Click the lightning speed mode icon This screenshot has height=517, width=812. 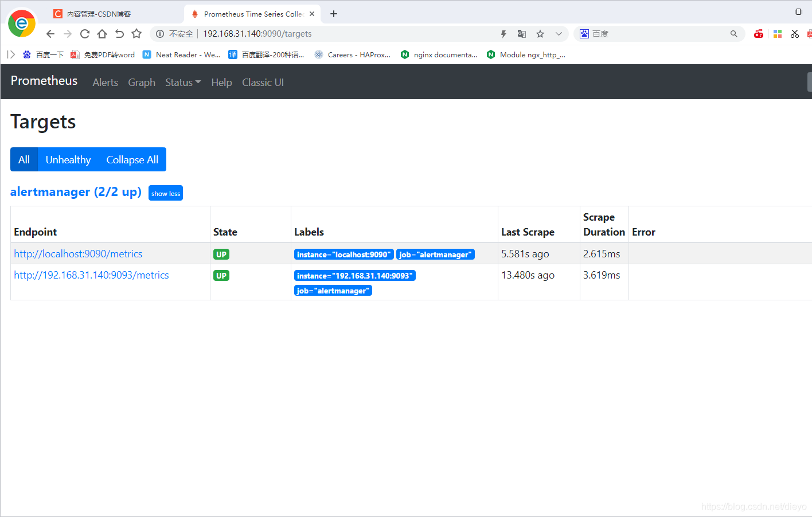click(503, 34)
